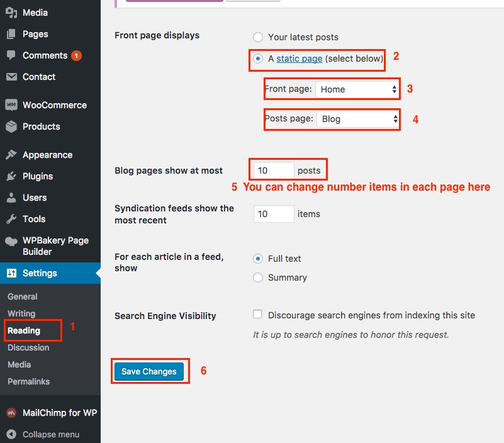Select the "Your latest posts" radio button

(258, 37)
